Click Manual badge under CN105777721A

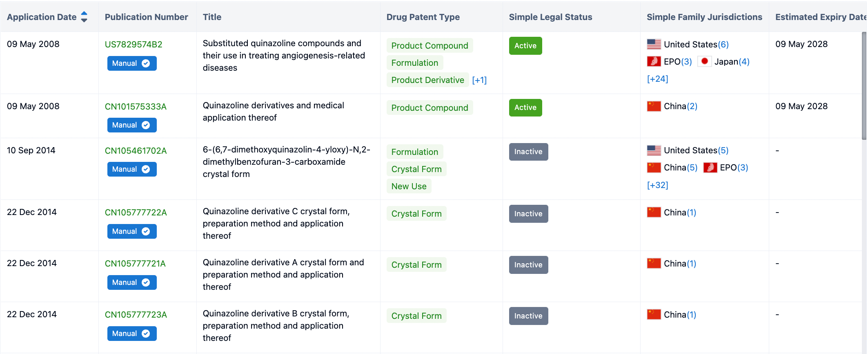(131, 282)
